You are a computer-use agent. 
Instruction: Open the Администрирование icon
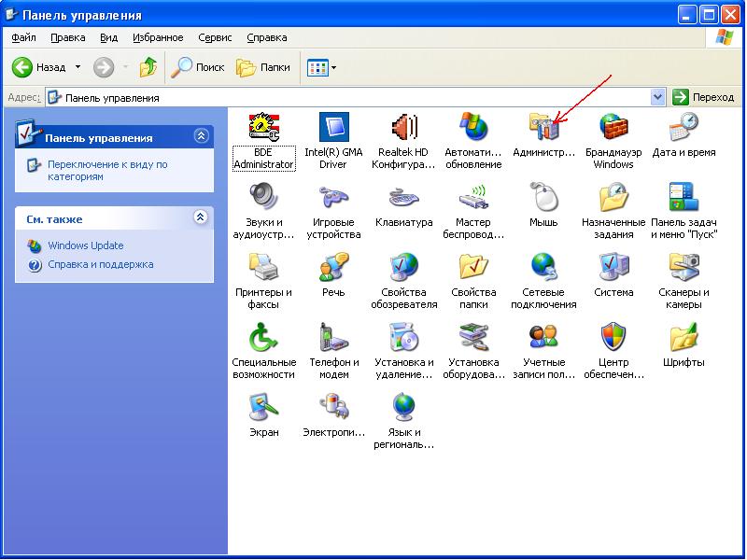pyautogui.click(x=543, y=128)
